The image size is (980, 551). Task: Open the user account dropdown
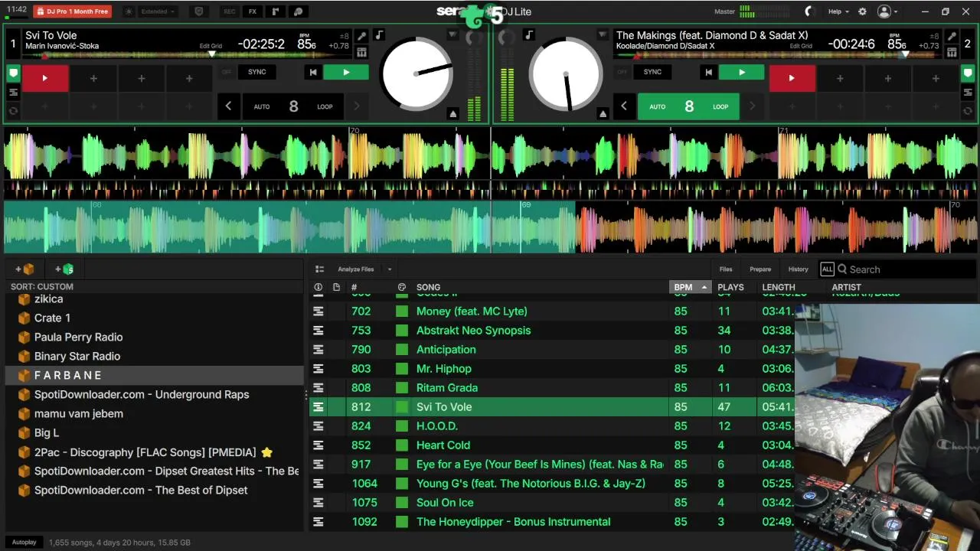tap(888, 11)
